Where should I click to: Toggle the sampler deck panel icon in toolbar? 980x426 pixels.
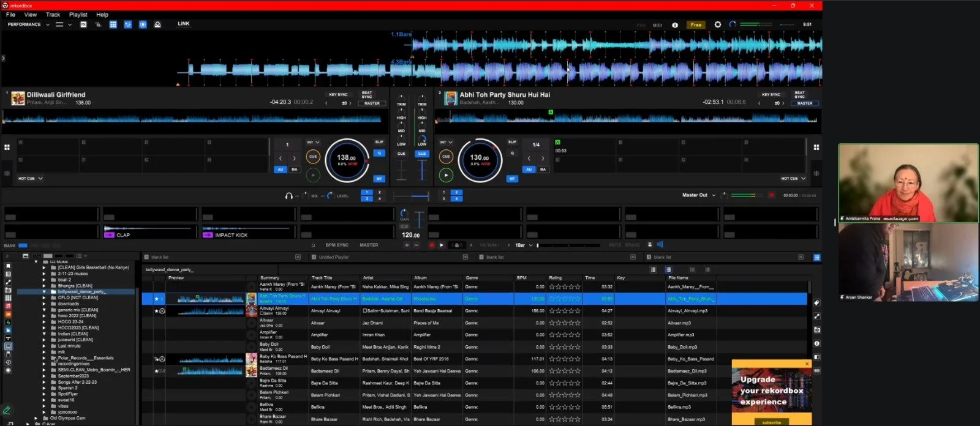(113, 24)
